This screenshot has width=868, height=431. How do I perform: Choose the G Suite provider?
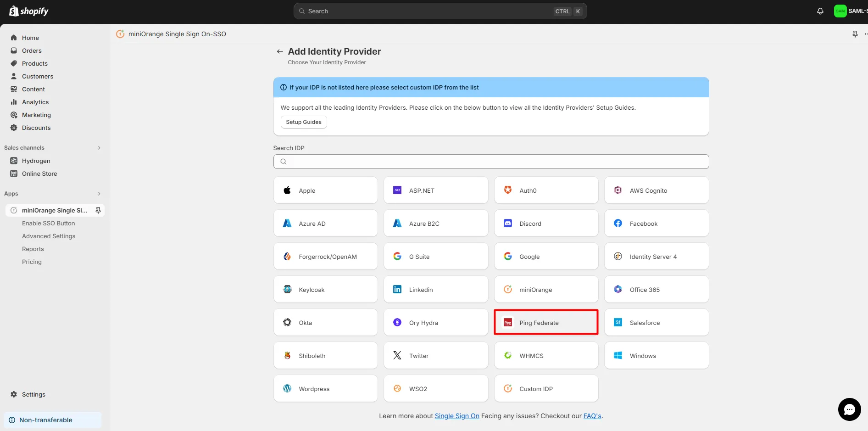pyautogui.click(x=436, y=257)
